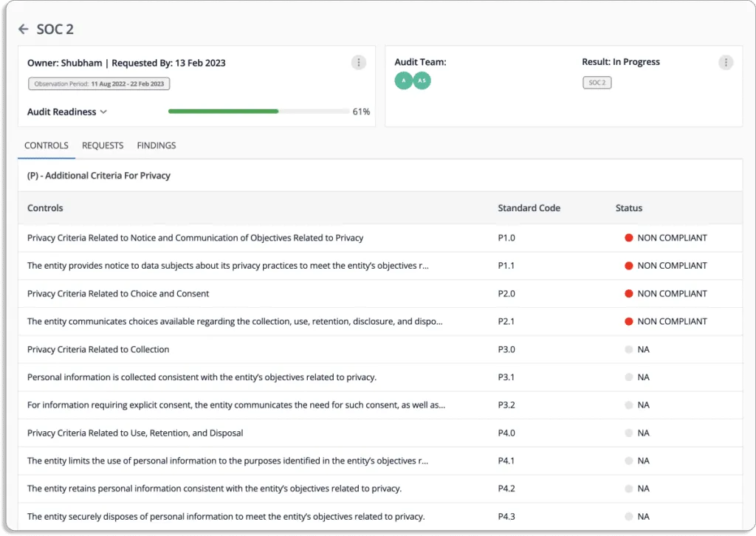Open 'The entity provides notice to data subjects' control
This screenshot has width=756, height=536.
227,266
